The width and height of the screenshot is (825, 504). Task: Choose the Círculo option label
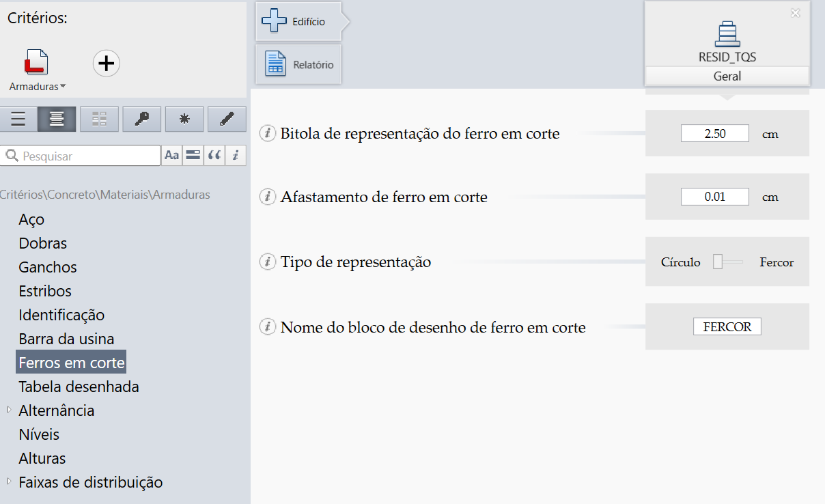pos(680,262)
